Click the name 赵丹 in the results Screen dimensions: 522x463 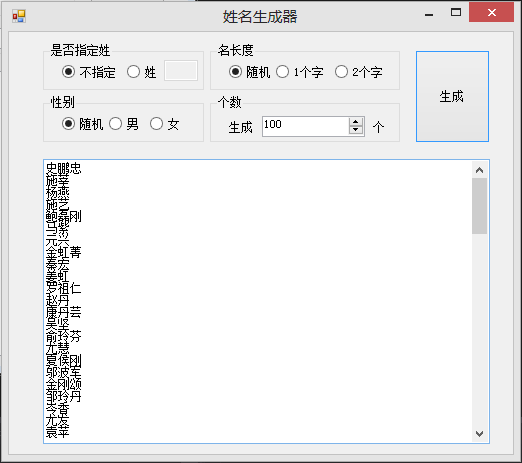(57, 300)
